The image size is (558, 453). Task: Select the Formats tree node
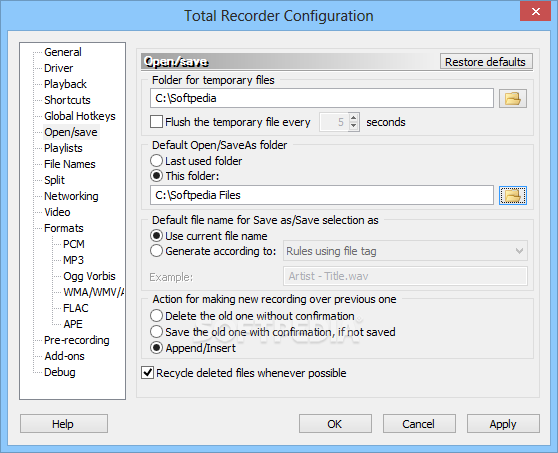tap(64, 228)
